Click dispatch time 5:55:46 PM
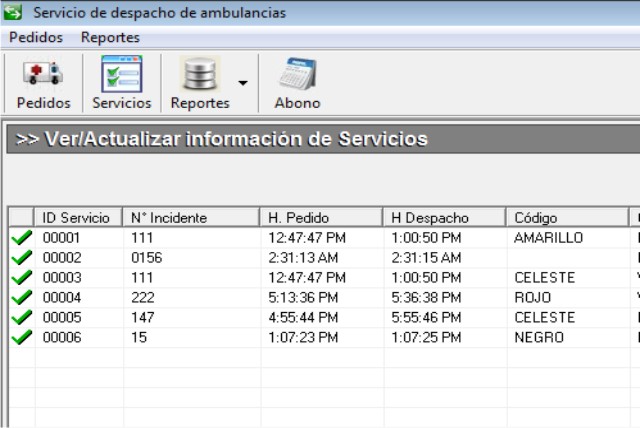This screenshot has height=428, width=640. point(426,317)
